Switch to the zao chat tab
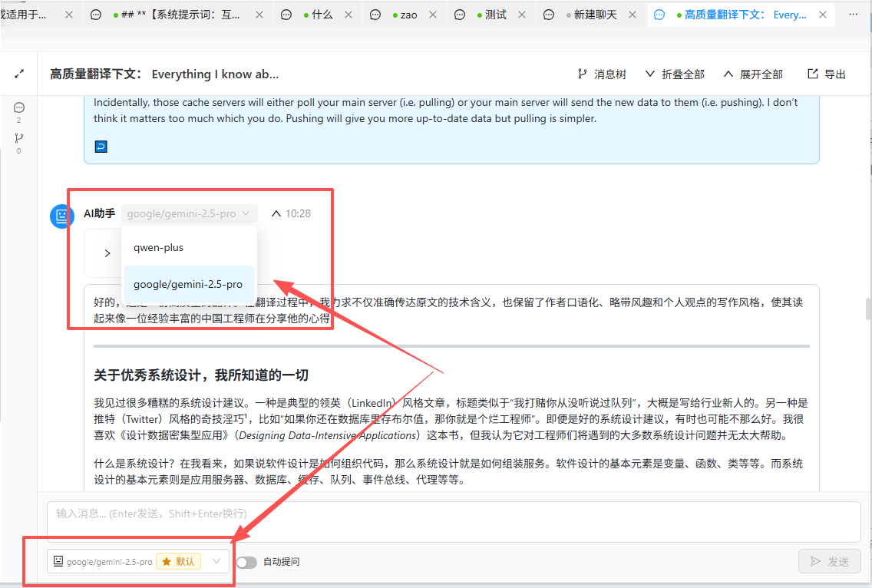Screen dimensions: 872x588 [405, 15]
